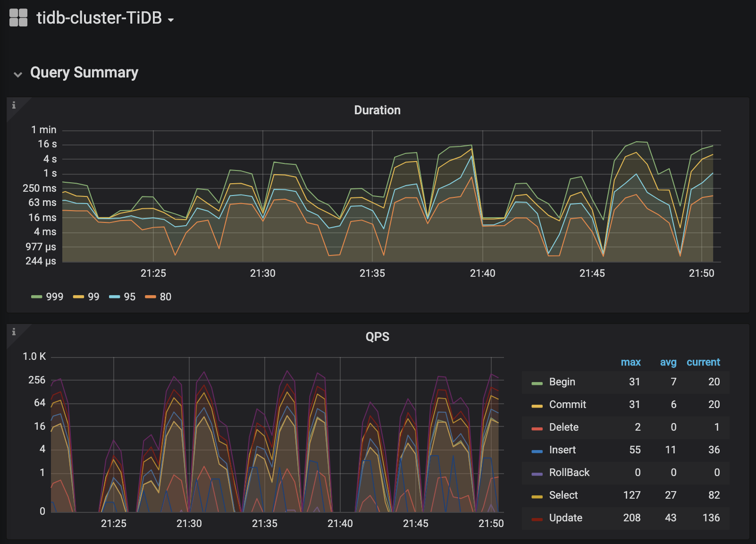The width and height of the screenshot is (756, 544).
Task: Click Update max value 208
Action: coord(632,518)
